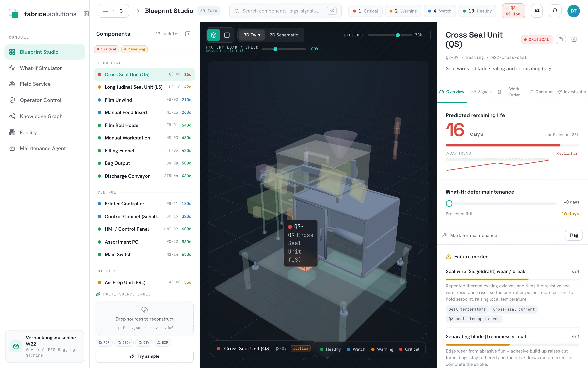Switch language with DE button

537,11
